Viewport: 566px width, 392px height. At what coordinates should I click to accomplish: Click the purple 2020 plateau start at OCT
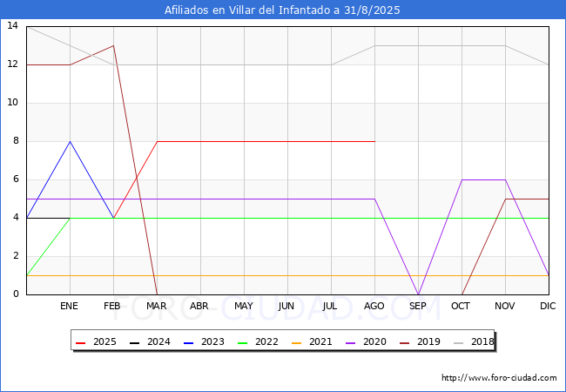(x=462, y=179)
